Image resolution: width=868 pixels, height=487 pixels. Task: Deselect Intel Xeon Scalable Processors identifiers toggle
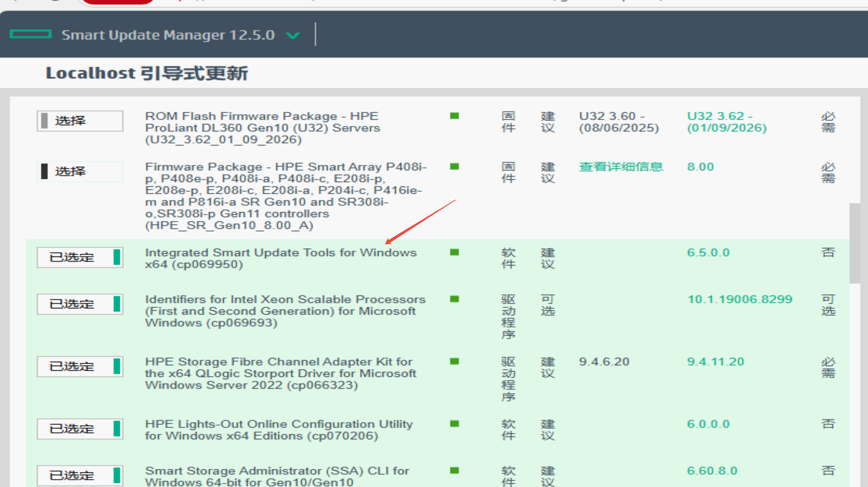click(80, 304)
